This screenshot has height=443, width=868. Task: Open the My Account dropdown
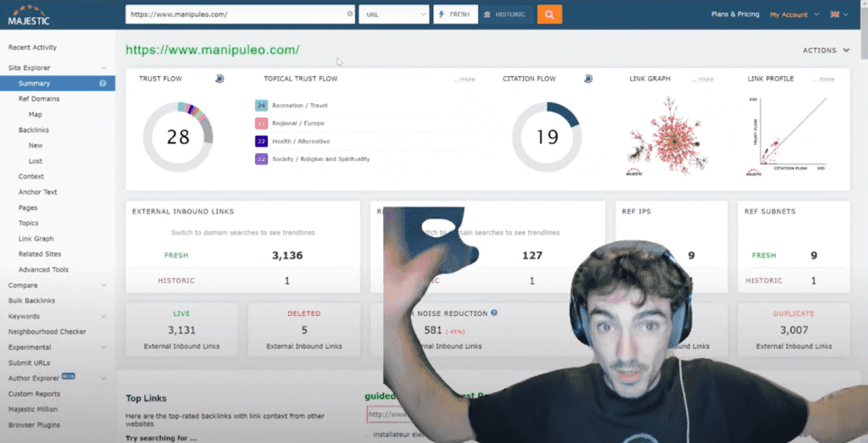pyautogui.click(x=793, y=14)
